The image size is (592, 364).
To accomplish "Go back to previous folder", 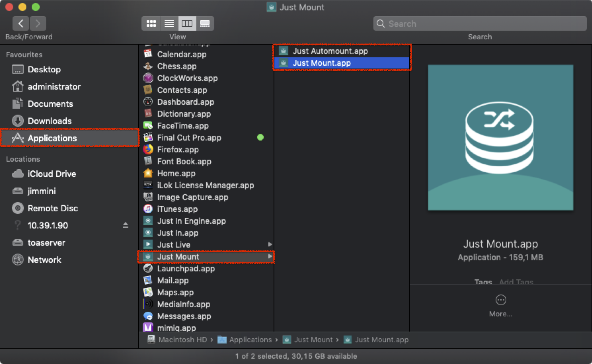I will 21,23.
